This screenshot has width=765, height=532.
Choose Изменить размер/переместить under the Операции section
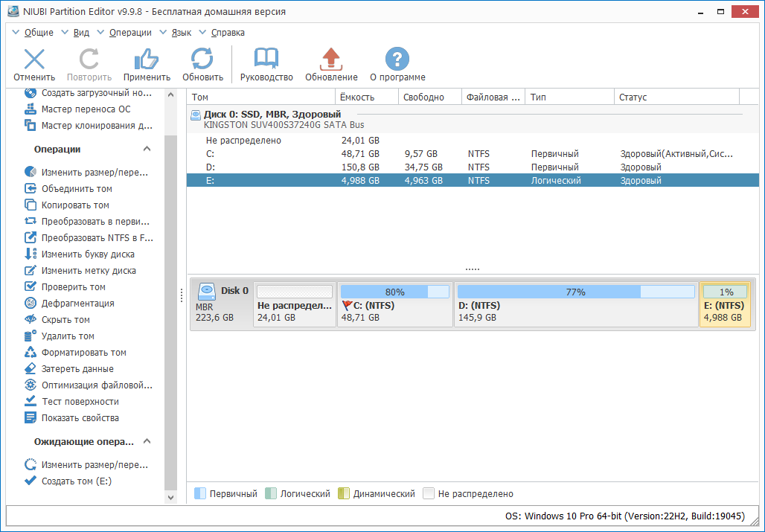pyautogui.click(x=86, y=172)
